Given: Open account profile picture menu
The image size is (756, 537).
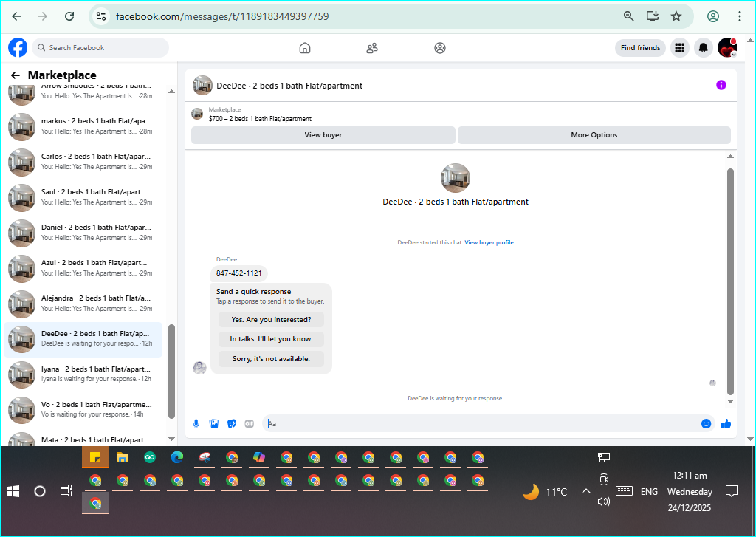Looking at the screenshot, I should (x=727, y=48).
